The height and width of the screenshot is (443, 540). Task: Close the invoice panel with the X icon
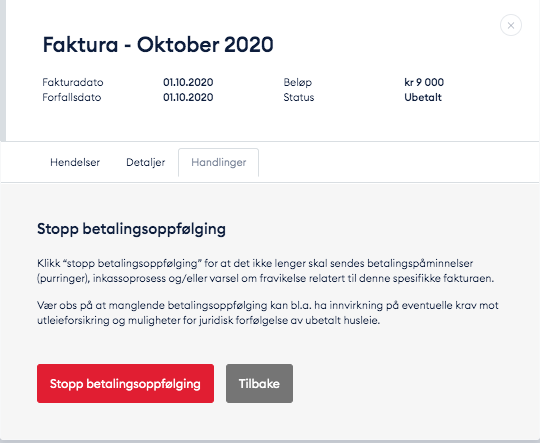tap(511, 25)
